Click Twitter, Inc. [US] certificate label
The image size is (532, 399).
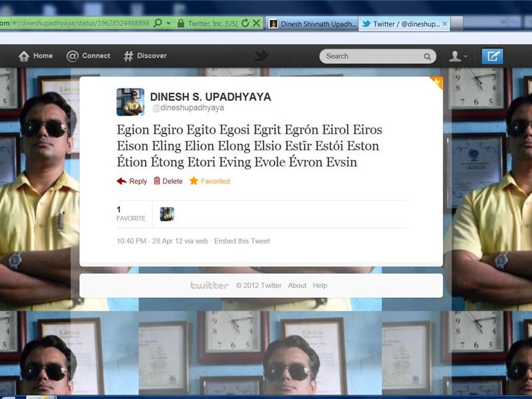(x=213, y=23)
